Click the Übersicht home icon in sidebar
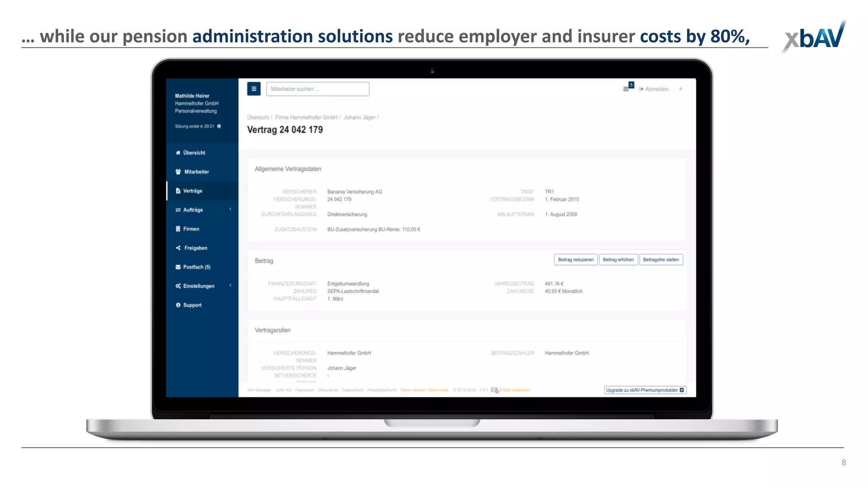The width and height of the screenshot is (868, 488). click(178, 152)
